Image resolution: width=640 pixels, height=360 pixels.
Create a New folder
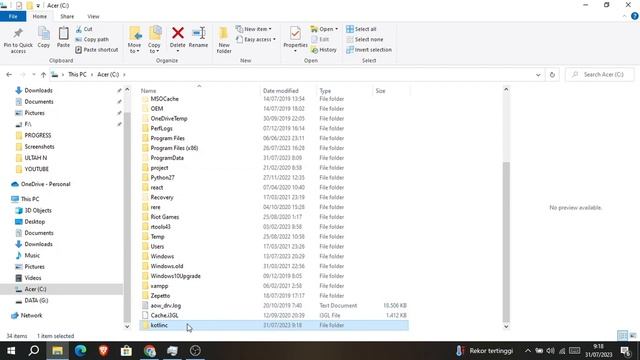pos(224,40)
